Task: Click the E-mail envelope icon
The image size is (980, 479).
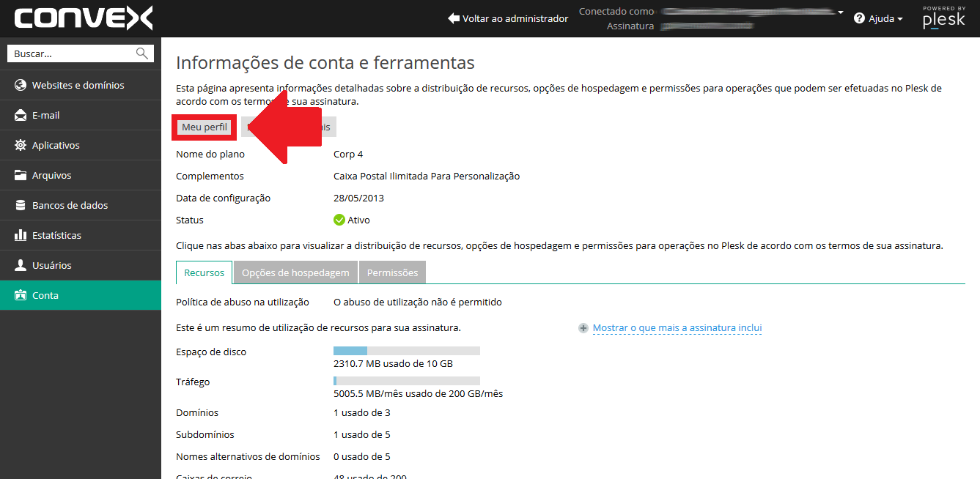Action: pos(21,115)
